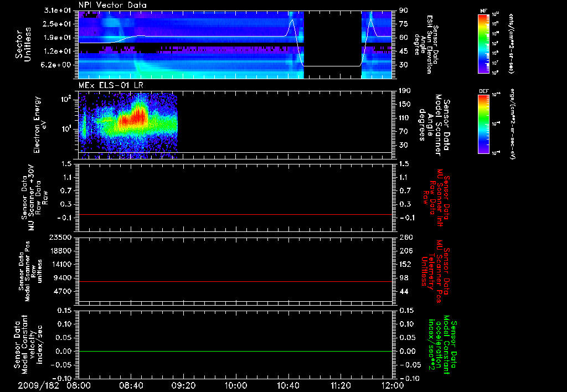Click the 98 telemetry tick label
This screenshot has height=392, width=567.
(x=404, y=278)
